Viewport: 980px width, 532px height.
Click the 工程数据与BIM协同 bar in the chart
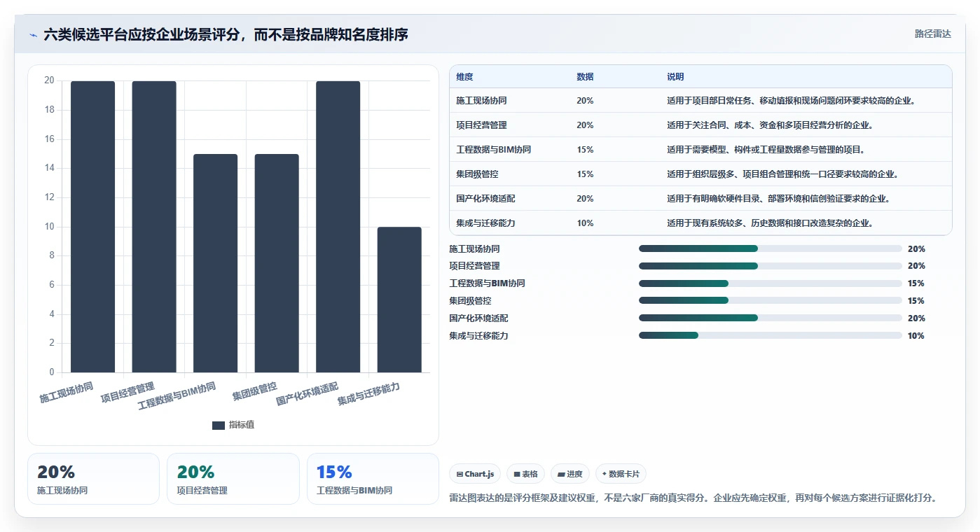point(216,263)
